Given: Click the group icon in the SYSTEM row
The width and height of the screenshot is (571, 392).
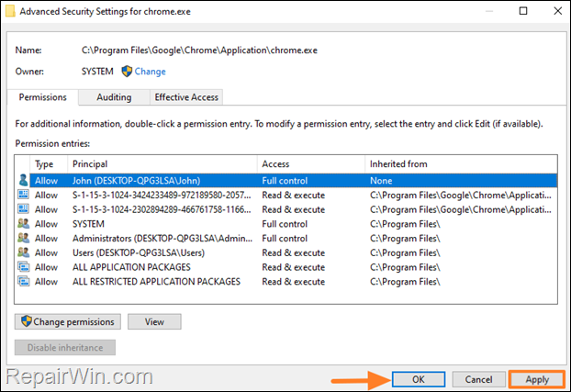Looking at the screenshot, I should tap(23, 223).
